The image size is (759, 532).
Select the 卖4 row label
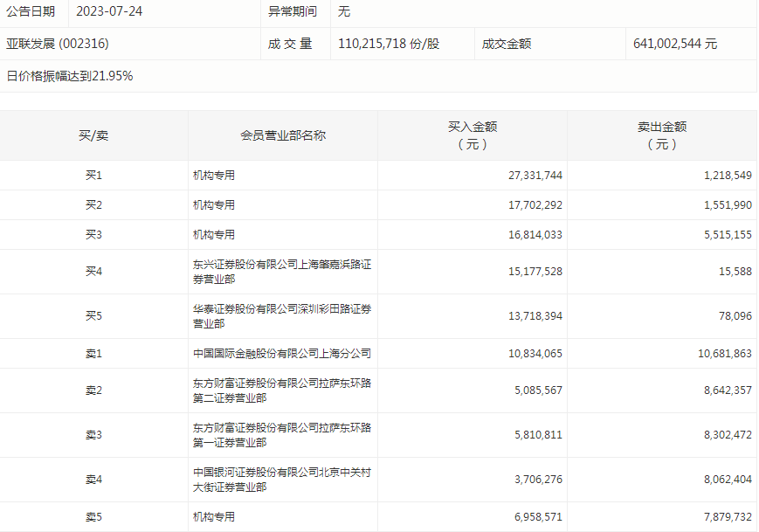pyautogui.click(x=93, y=480)
